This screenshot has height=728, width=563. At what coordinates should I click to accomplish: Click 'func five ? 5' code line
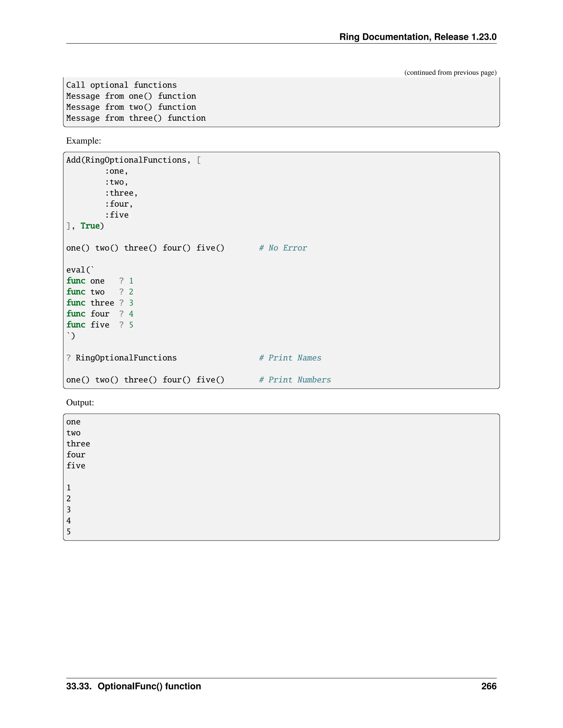(100, 325)
